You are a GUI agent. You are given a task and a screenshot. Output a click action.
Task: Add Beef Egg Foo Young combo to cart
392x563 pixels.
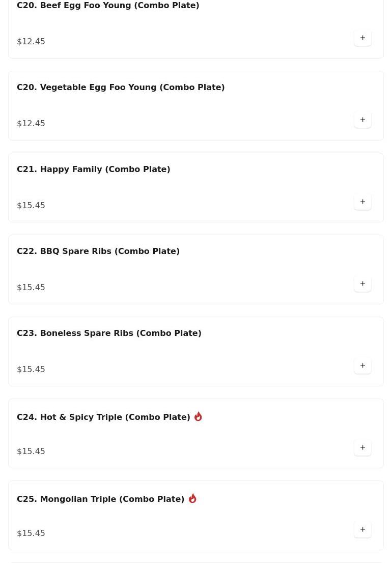click(x=362, y=38)
